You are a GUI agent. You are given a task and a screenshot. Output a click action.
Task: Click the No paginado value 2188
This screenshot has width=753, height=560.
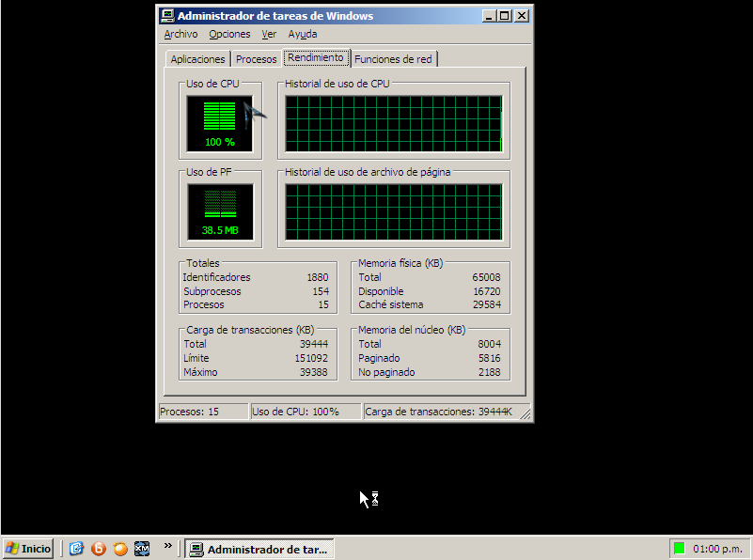[489, 372]
